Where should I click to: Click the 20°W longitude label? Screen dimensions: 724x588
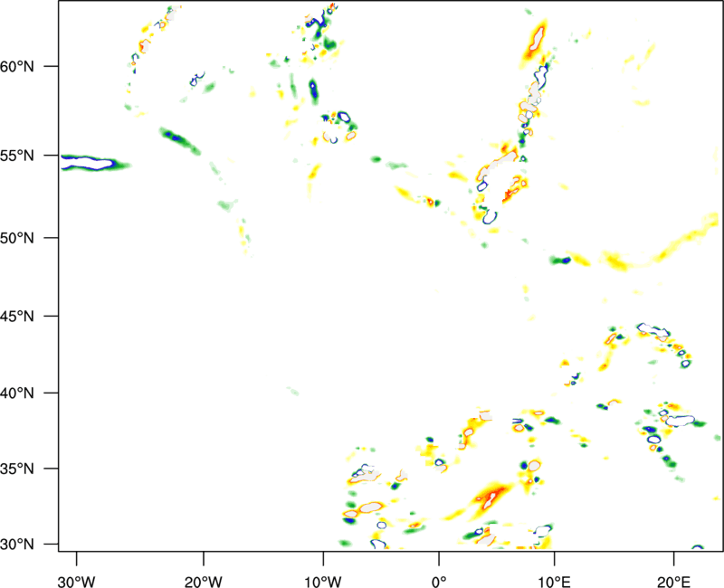[x=204, y=582]
